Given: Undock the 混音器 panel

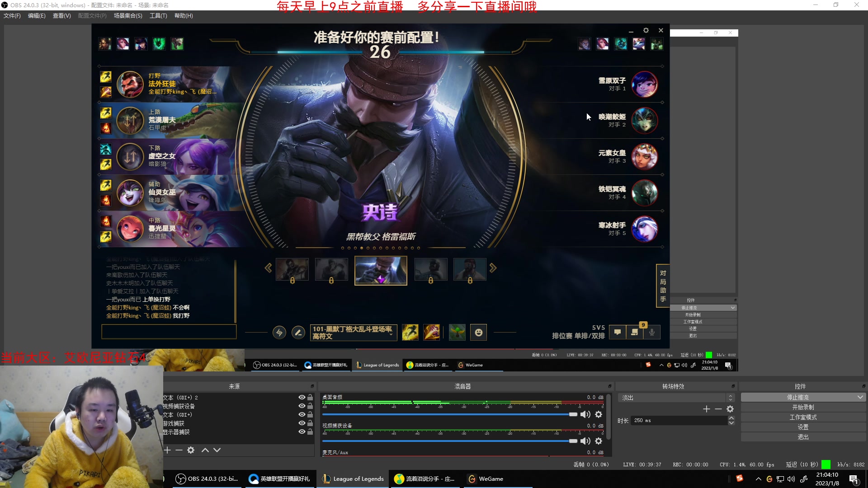Looking at the screenshot, I should coord(610,386).
